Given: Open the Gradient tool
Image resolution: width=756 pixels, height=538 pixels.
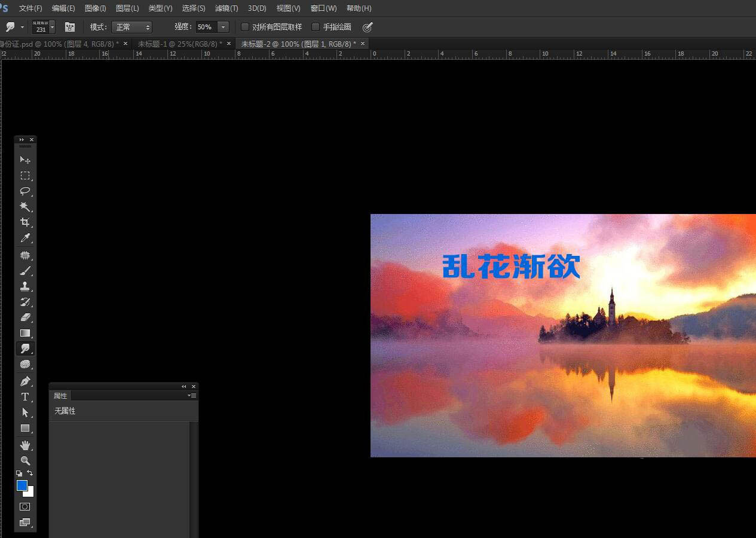Looking at the screenshot, I should [25, 333].
